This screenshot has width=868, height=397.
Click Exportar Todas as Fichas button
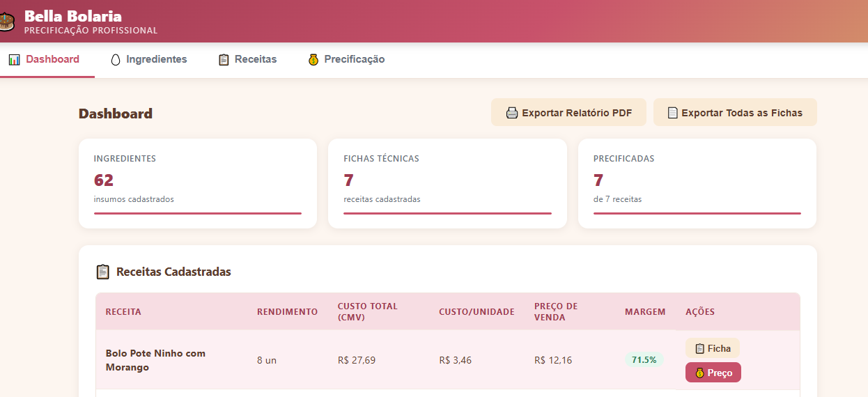735,112
